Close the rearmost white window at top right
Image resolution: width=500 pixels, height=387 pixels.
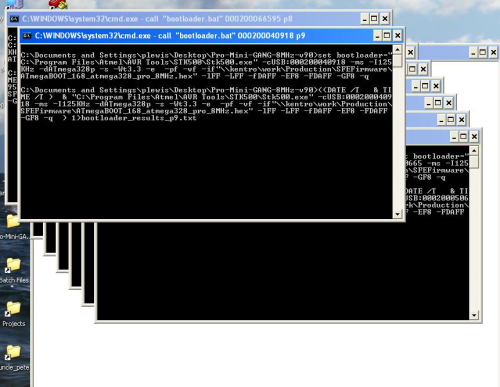tap(493, 52)
